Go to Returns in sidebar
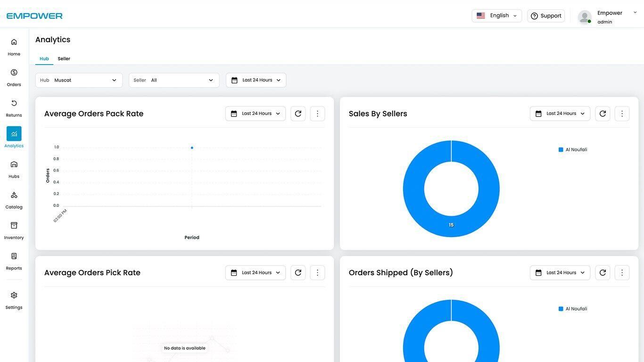Viewport: 644px width, 362px height. (14, 107)
